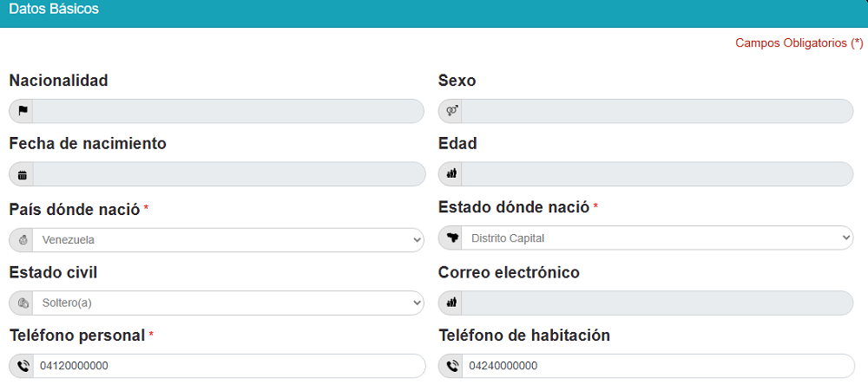Open the Estado dónde nació dropdown showing Distrito Capital

[x=657, y=238]
